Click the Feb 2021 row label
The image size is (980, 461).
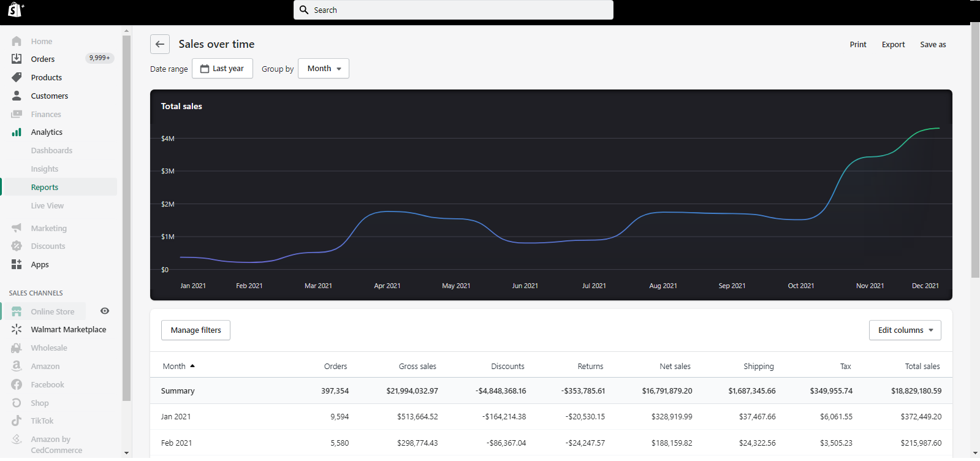177,443
